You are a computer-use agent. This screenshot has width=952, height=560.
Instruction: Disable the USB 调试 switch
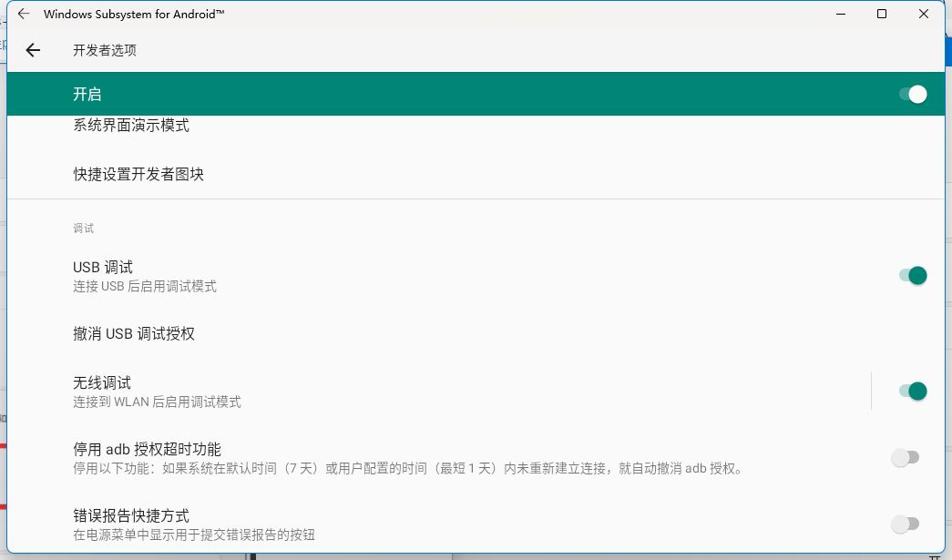[913, 276]
